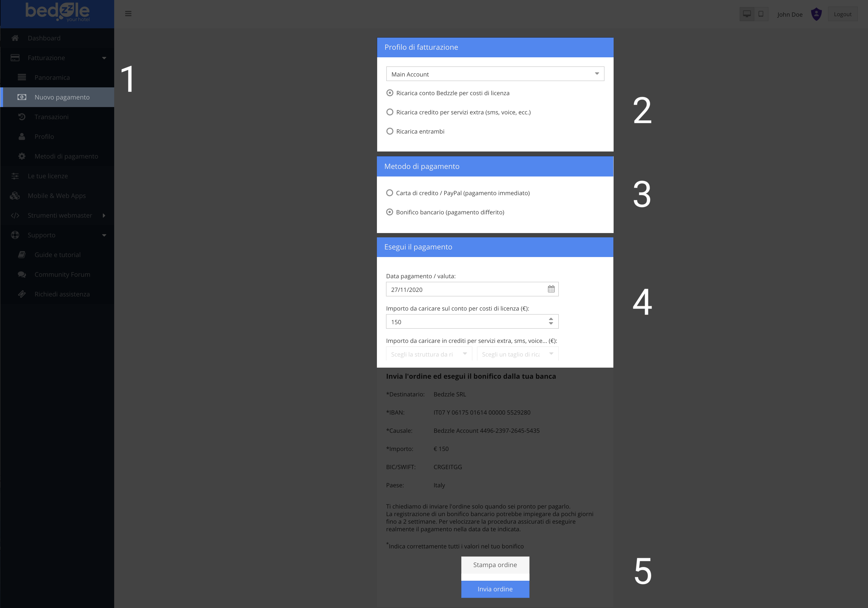This screenshot has width=868, height=608.
Task: Click the John Doe shield avatar icon
Action: 816,14
